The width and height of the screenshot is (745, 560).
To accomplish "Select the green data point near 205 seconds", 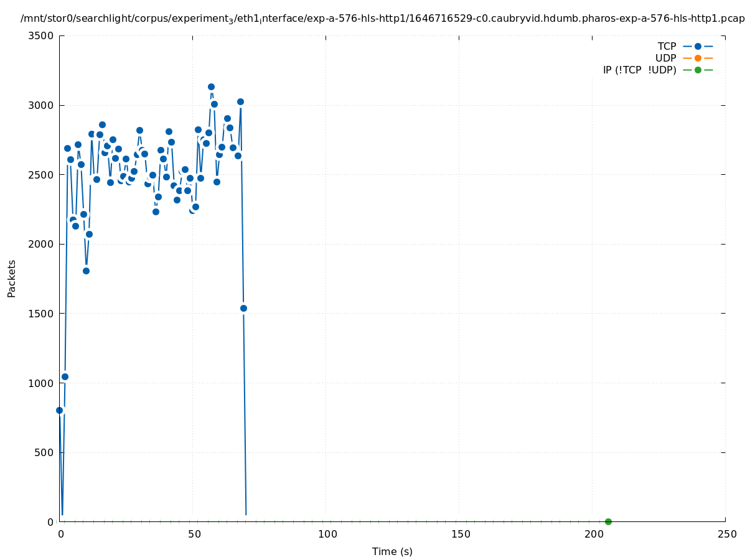I will pos(608,521).
